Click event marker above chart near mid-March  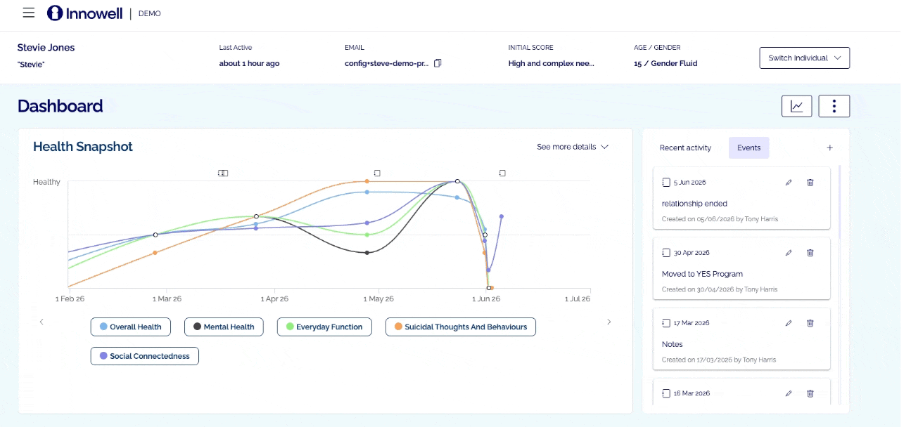click(x=223, y=173)
